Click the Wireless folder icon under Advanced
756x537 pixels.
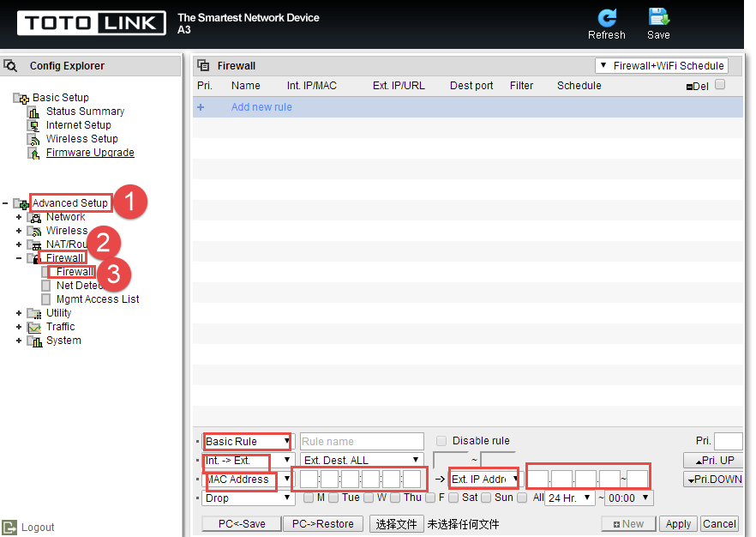tap(34, 231)
